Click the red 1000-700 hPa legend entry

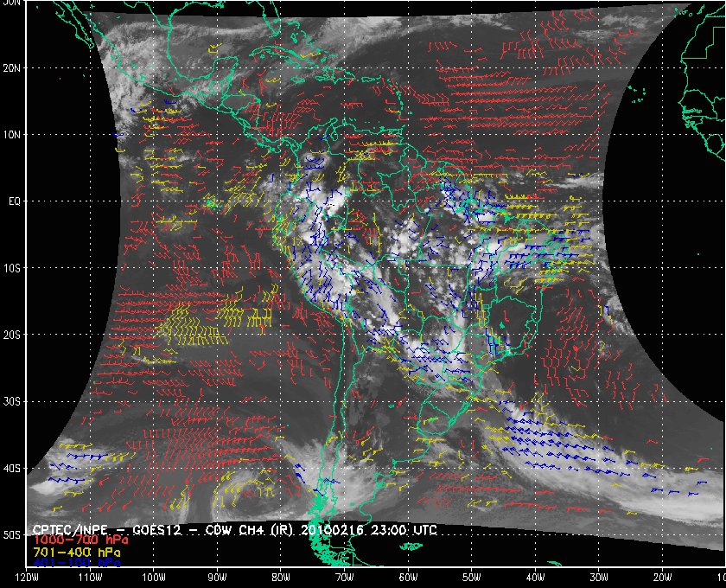pyautogui.click(x=80, y=540)
